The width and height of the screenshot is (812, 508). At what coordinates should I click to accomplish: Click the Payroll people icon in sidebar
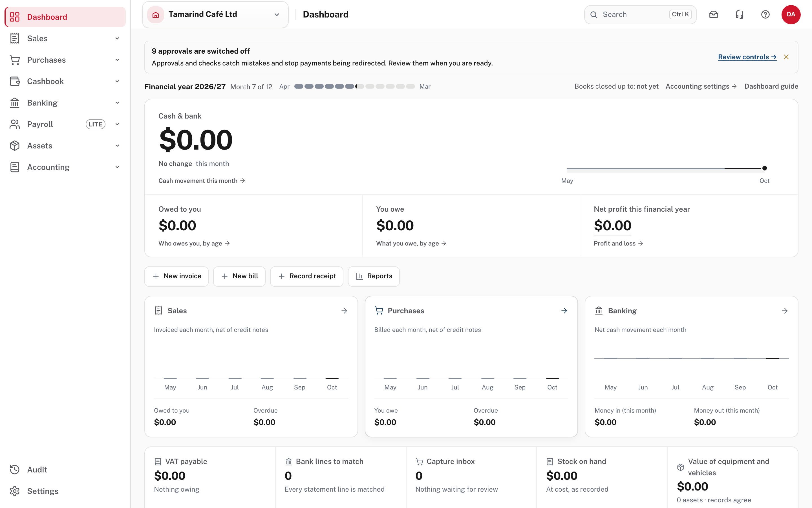[14, 124]
